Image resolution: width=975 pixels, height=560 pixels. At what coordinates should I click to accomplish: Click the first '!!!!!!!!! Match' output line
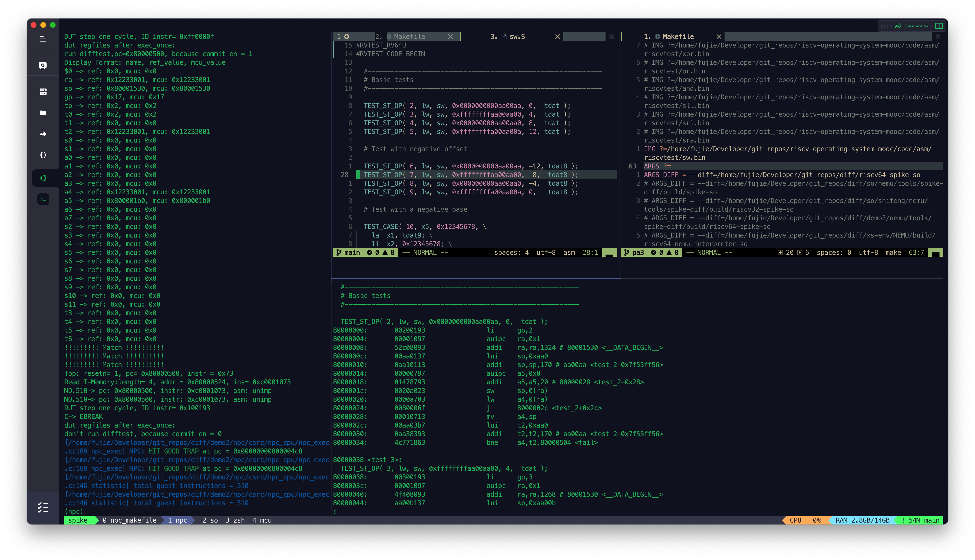(x=114, y=347)
